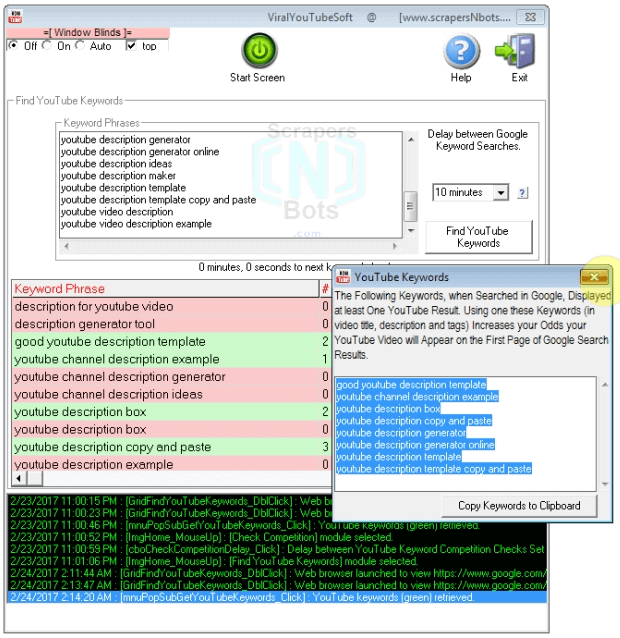Click the small help icon beside delay dropdown
The width and height of the screenshot is (620, 638).
522,192
